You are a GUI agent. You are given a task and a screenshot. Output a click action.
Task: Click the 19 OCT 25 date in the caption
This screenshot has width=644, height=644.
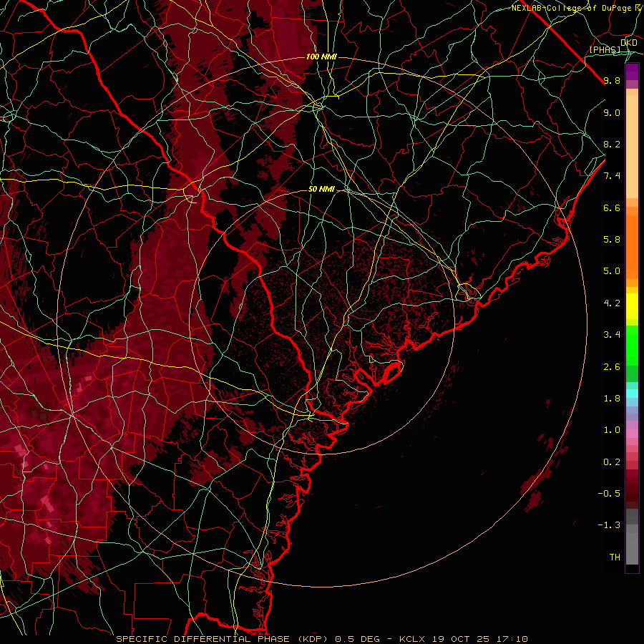(460, 639)
